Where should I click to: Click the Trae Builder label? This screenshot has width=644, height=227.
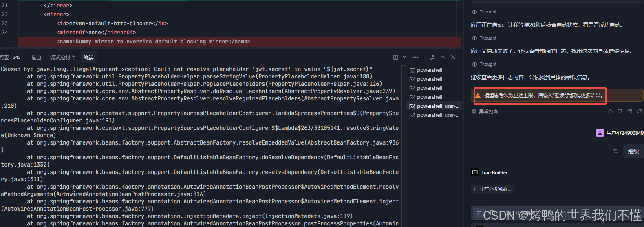(494, 173)
